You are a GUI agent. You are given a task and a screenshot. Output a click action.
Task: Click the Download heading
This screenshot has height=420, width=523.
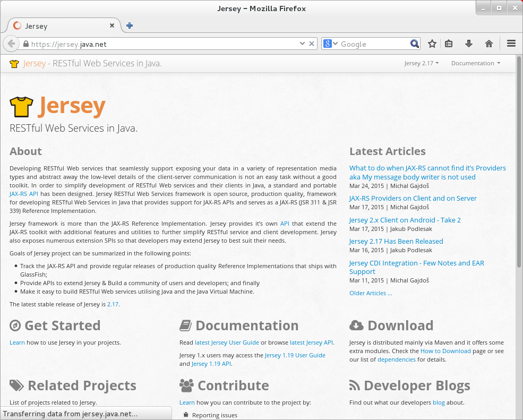pyautogui.click(x=400, y=325)
